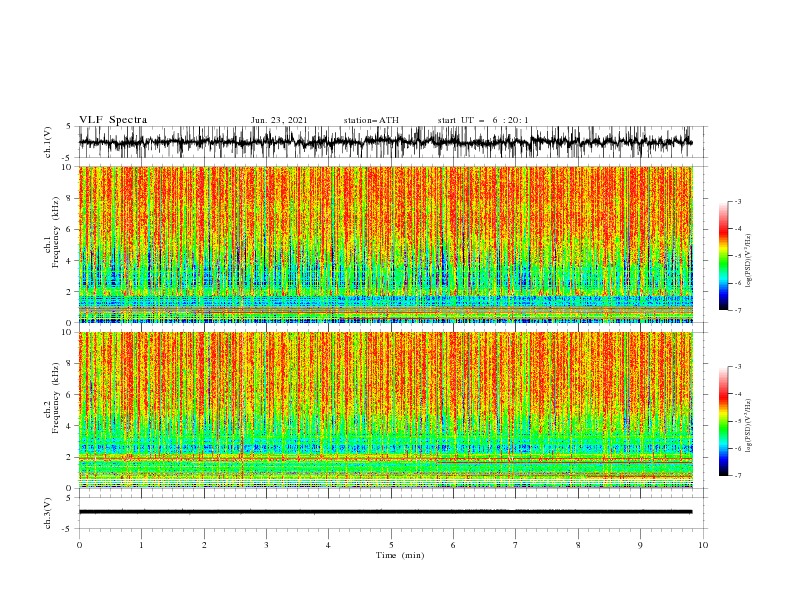The height and width of the screenshot is (612, 792).
Task: Click the "station=ATH" header label
Action: (x=371, y=120)
